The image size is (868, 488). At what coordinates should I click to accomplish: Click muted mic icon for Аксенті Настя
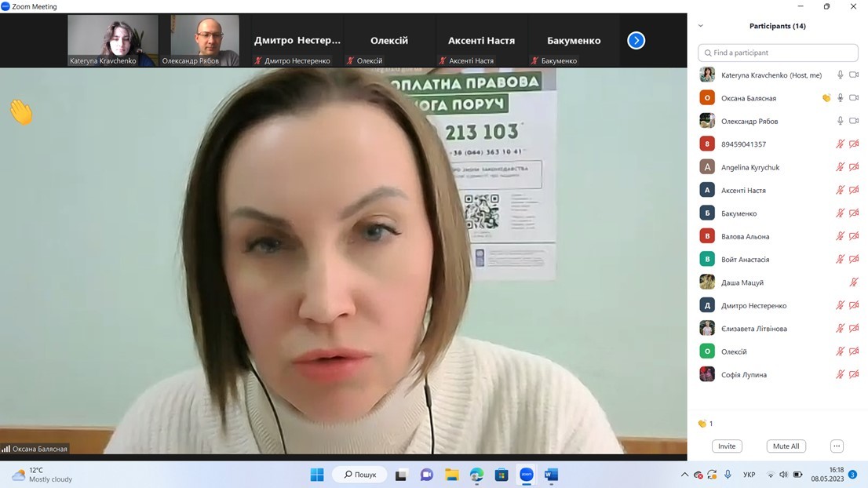(840, 190)
